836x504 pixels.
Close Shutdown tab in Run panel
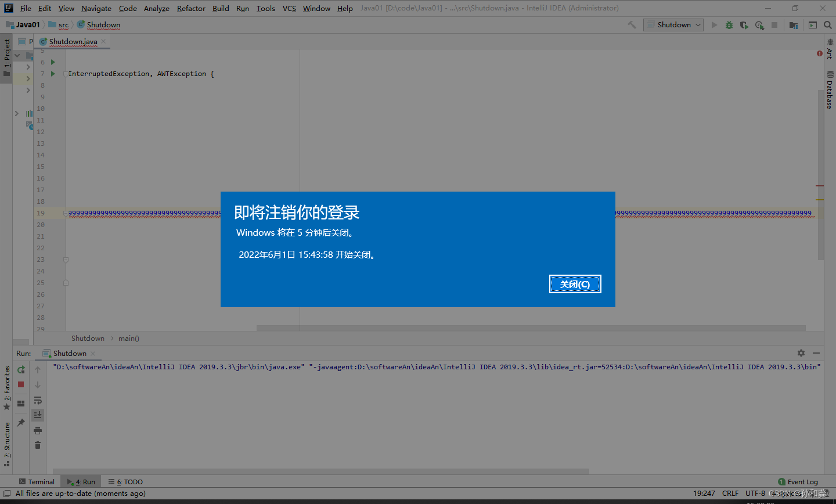(x=93, y=353)
